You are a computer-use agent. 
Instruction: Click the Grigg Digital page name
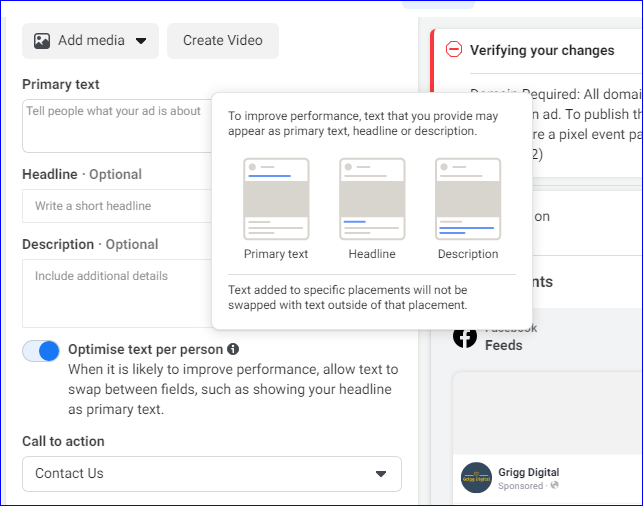[x=528, y=472]
